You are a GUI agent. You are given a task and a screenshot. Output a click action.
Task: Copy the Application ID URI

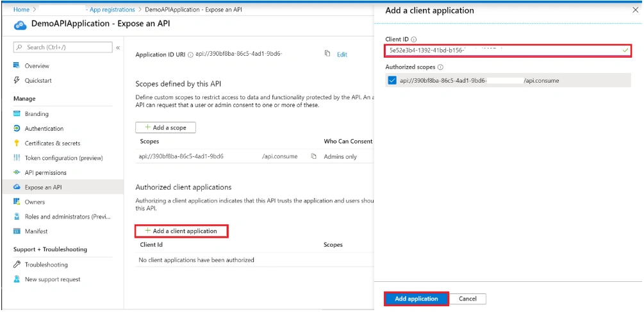tap(327, 54)
